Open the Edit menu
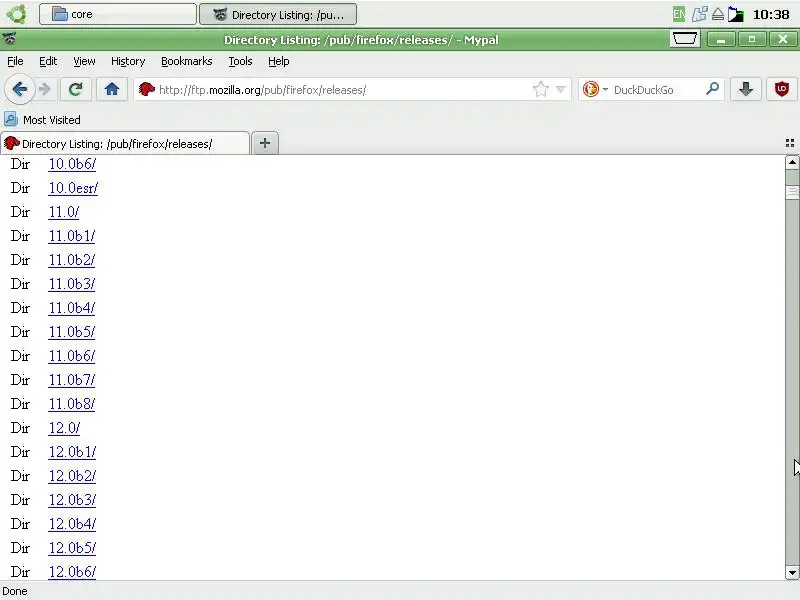Image resolution: width=800 pixels, height=600 pixels. (48, 61)
